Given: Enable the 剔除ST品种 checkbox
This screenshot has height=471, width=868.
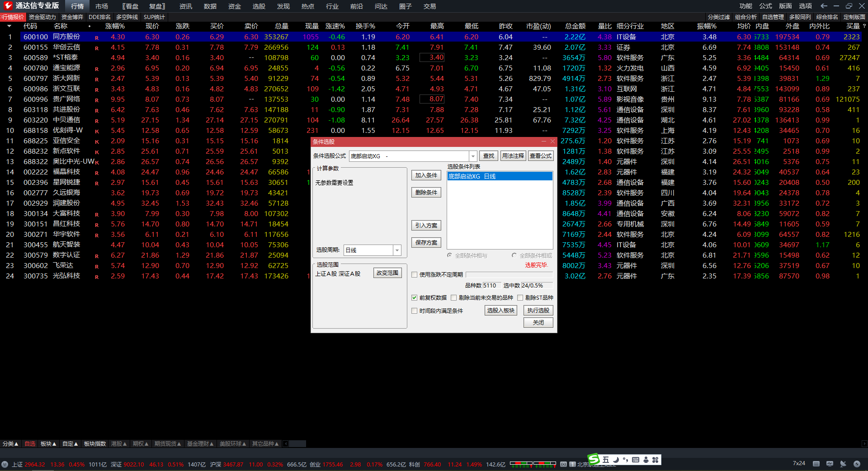Looking at the screenshot, I should tap(520, 297).
